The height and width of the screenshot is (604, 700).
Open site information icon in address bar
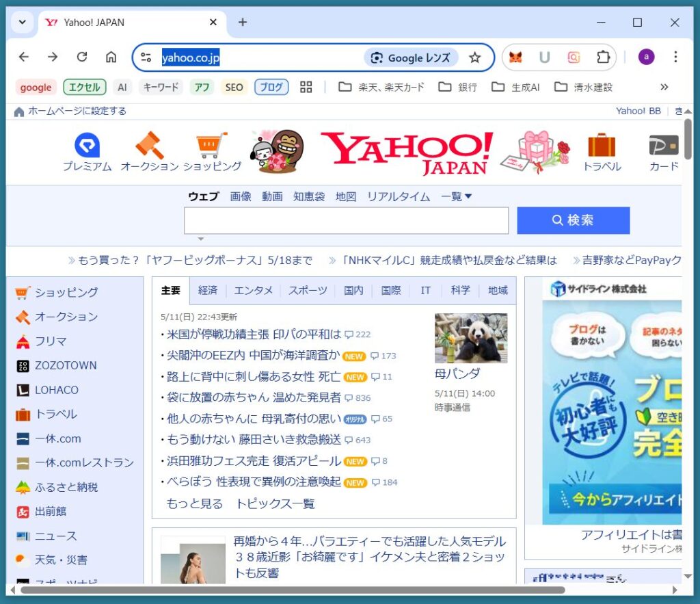point(146,57)
